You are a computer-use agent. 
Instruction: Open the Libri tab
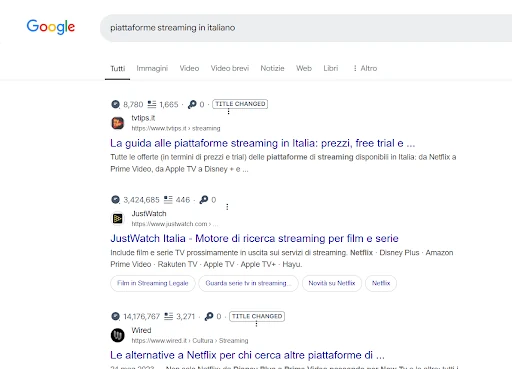tap(331, 68)
